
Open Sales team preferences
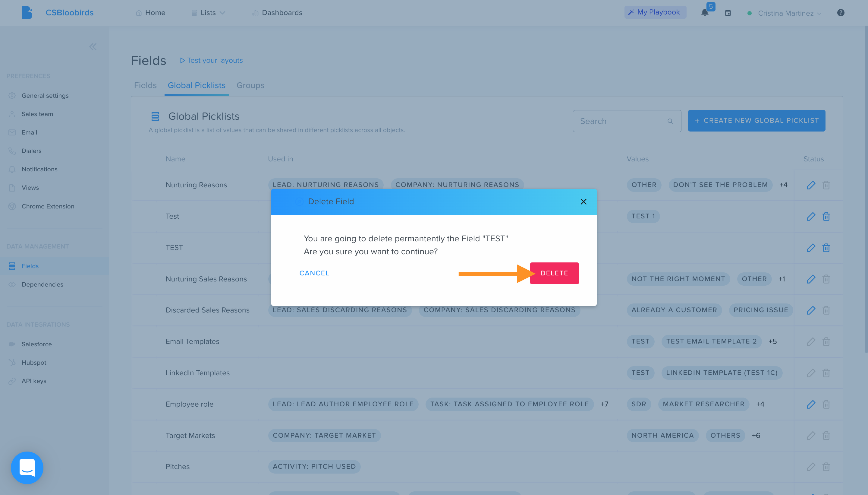[37, 114]
